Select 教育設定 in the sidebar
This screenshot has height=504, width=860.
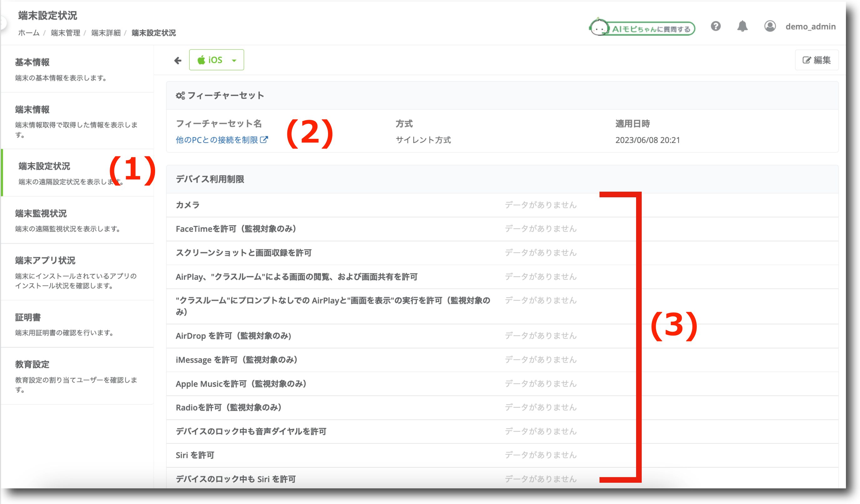[77, 376]
